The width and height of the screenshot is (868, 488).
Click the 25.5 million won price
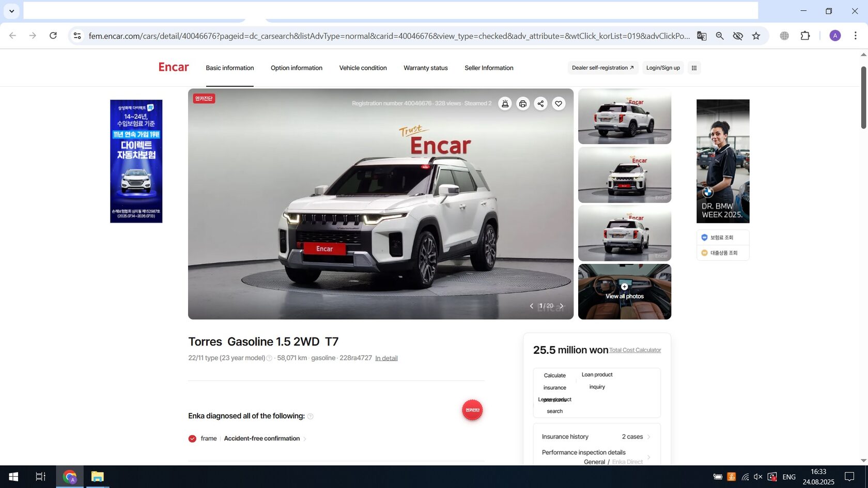[x=571, y=350]
